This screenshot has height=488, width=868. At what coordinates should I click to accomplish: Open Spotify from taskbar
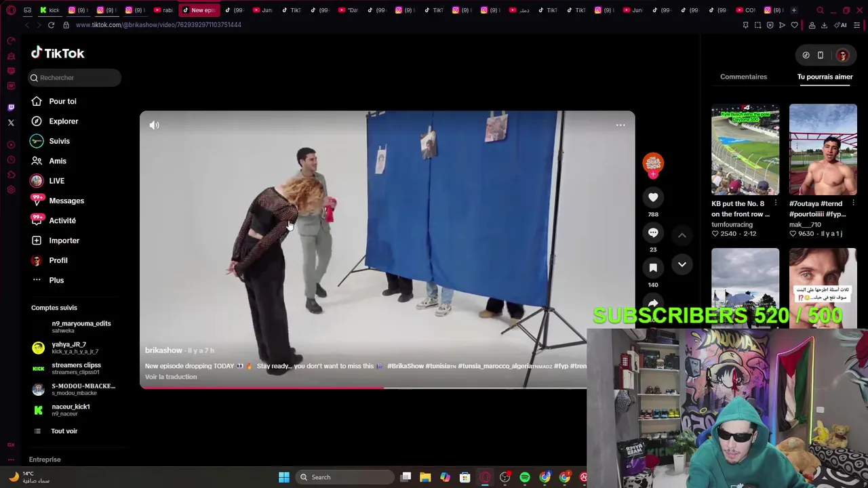[x=525, y=477]
